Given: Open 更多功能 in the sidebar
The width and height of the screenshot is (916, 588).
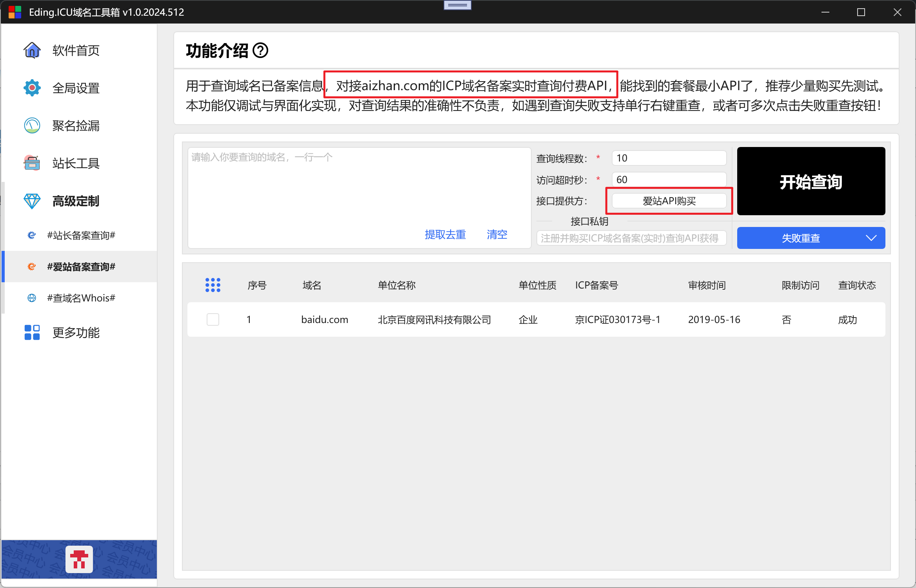Looking at the screenshot, I should coord(79,332).
